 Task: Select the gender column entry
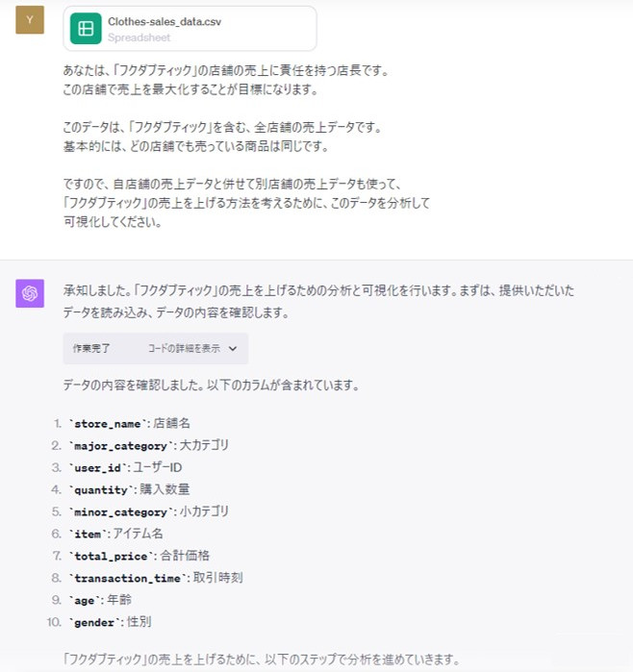pyautogui.click(x=110, y=622)
